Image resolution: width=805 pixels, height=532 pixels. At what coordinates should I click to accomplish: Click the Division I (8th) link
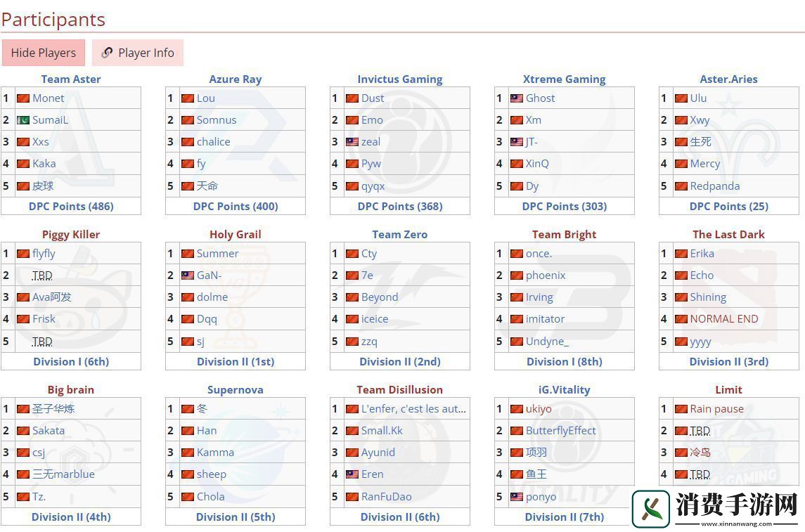tap(565, 362)
